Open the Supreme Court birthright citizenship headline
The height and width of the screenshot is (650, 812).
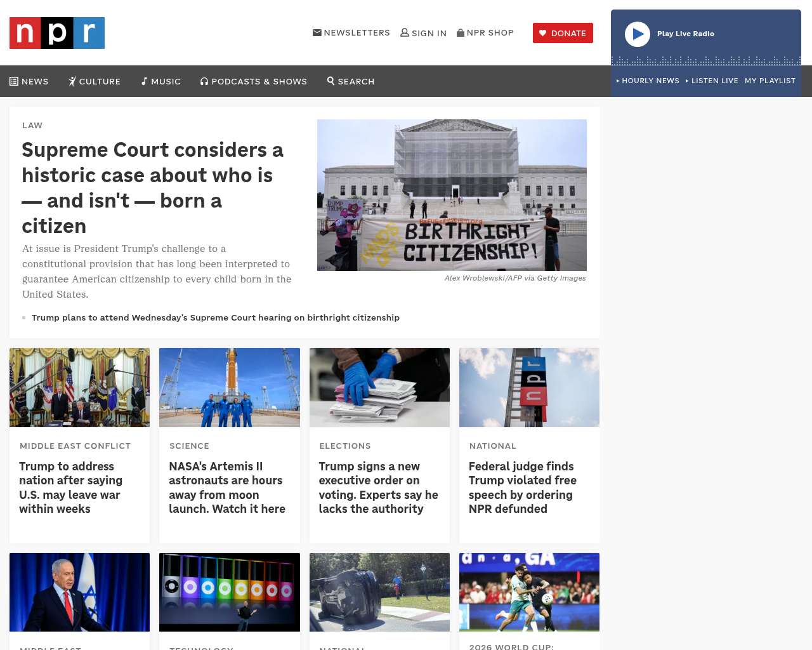coord(152,187)
